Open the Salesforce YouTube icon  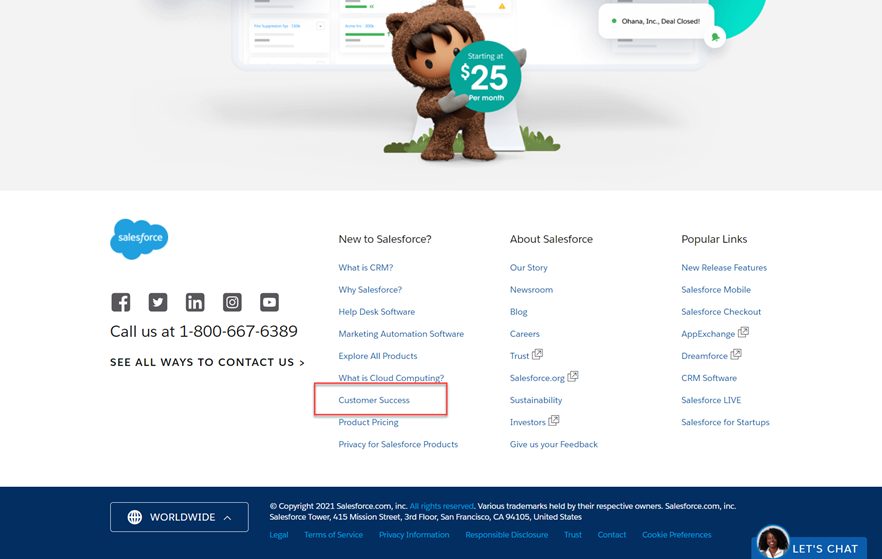coord(269,302)
